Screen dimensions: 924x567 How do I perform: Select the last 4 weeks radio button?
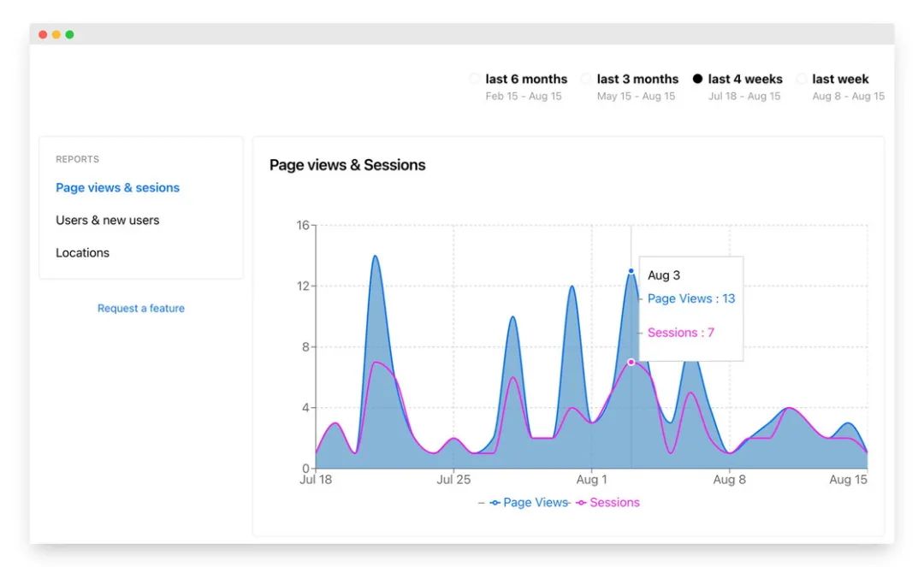pyautogui.click(x=698, y=79)
